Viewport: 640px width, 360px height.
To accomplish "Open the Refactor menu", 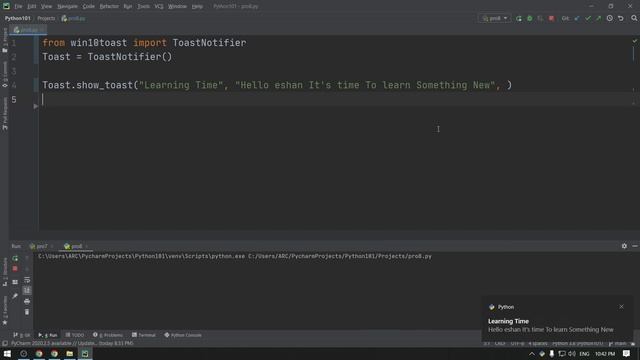I will [109, 7].
